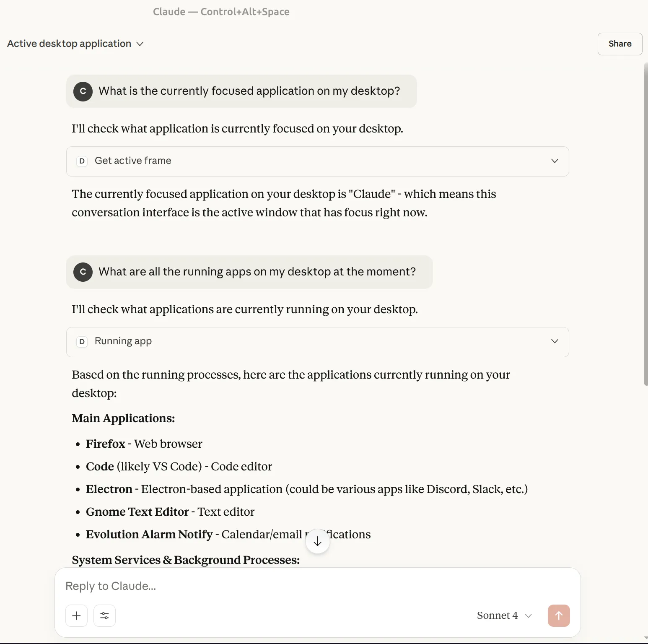Click the 'currently focused application' question bubble
Image resolution: width=648 pixels, height=644 pixels.
pyautogui.click(x=249, y=91)
